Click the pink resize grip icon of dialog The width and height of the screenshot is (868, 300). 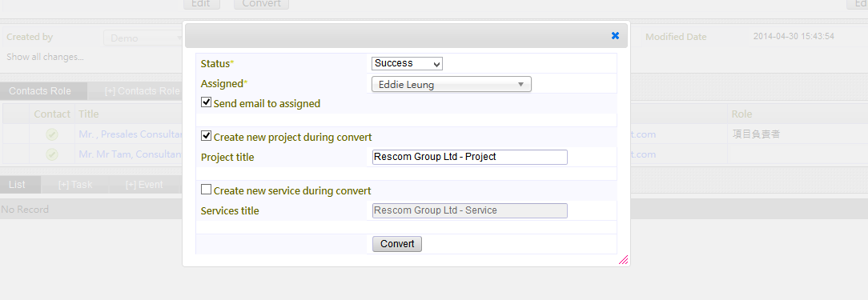pyautogui.click(x=623, y=259)
